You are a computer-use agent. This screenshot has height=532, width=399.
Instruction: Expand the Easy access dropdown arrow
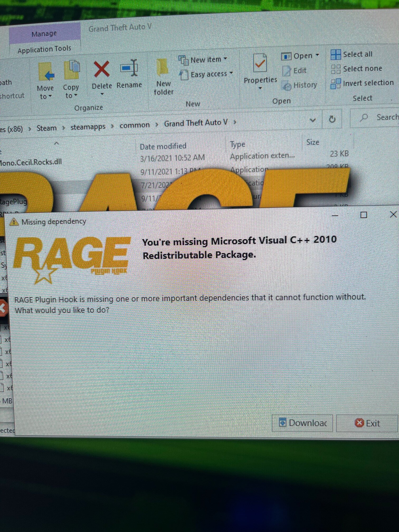pos(231,73)
